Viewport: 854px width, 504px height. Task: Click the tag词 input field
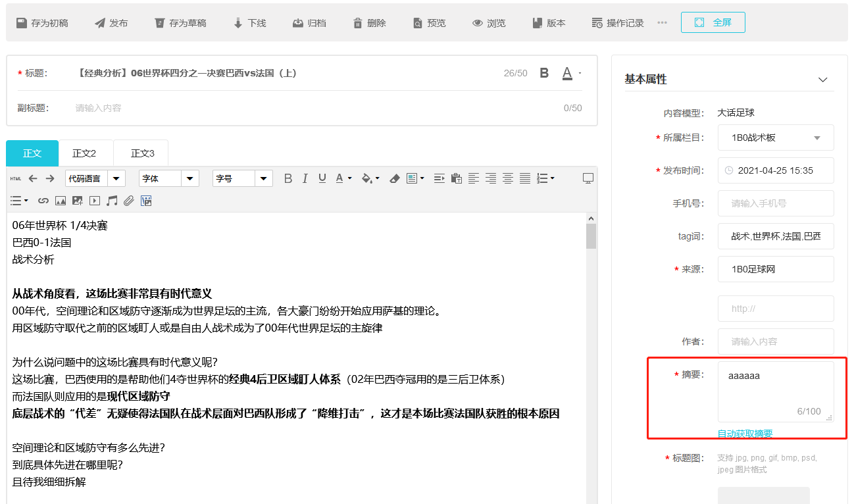tap(776, 236)
